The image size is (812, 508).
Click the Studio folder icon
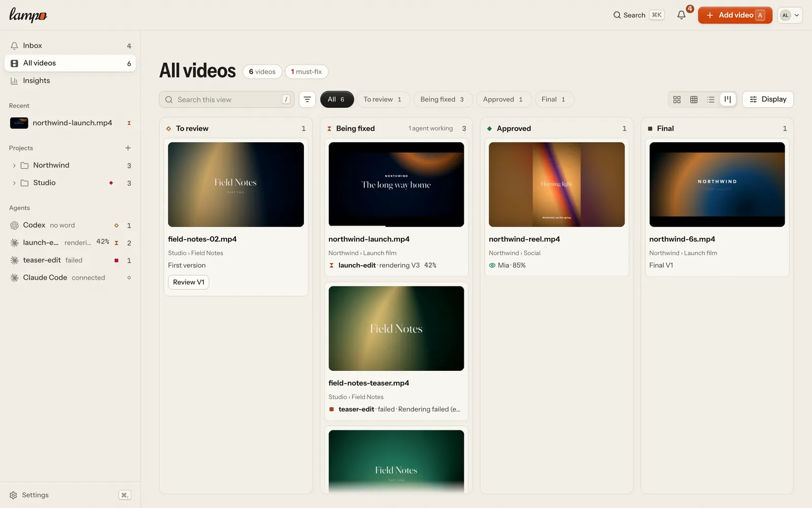(x=24, y=183)
